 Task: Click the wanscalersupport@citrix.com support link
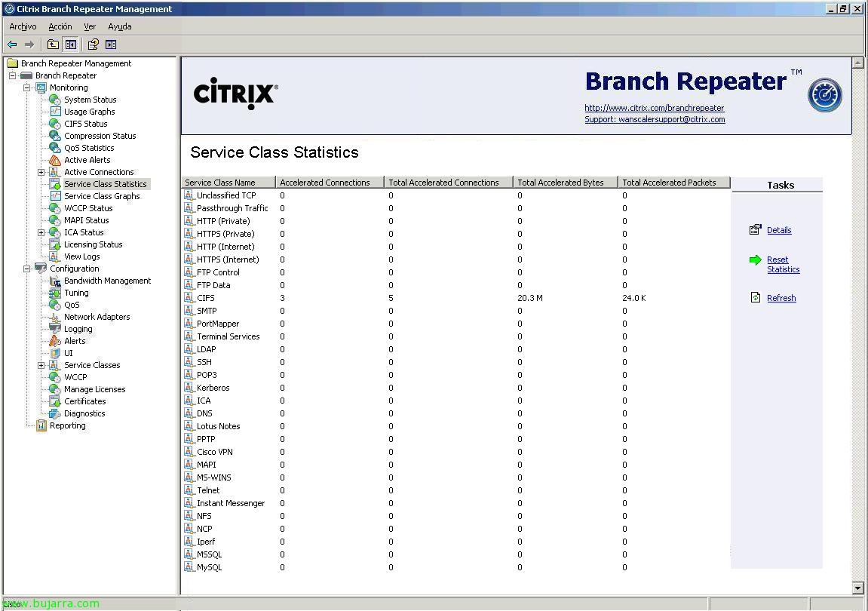point(655,119)
